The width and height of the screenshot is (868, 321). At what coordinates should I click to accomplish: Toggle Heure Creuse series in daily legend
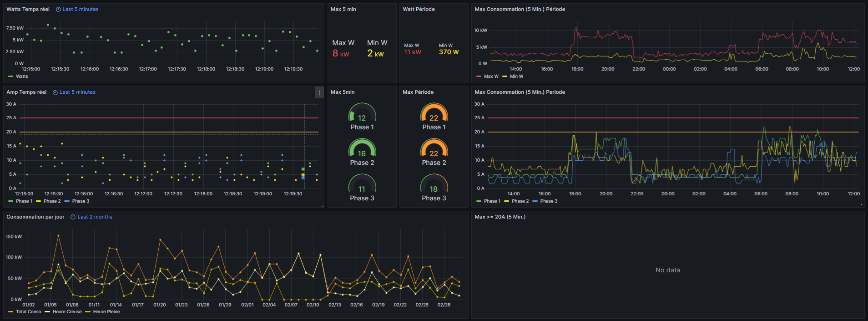pos(67,312)
